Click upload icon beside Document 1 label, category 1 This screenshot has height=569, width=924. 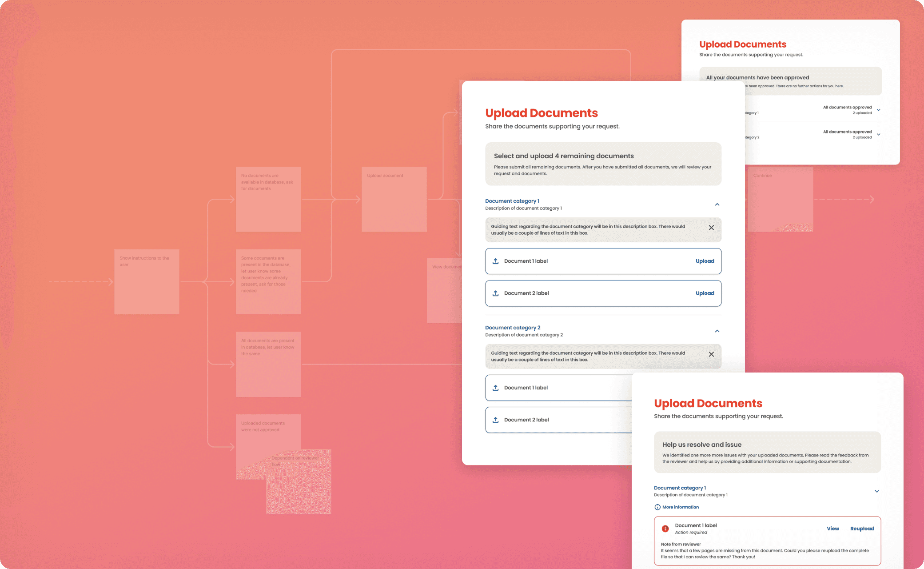495,261
